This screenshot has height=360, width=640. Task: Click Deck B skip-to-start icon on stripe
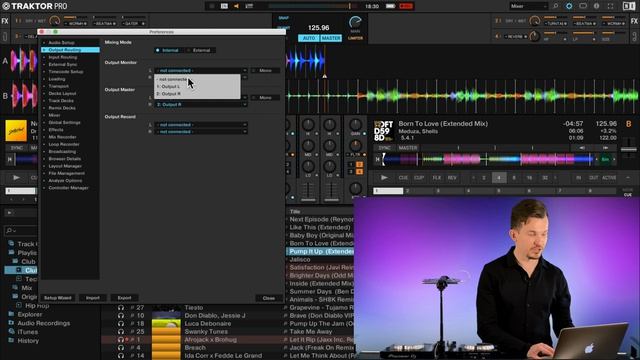point(378,159)
